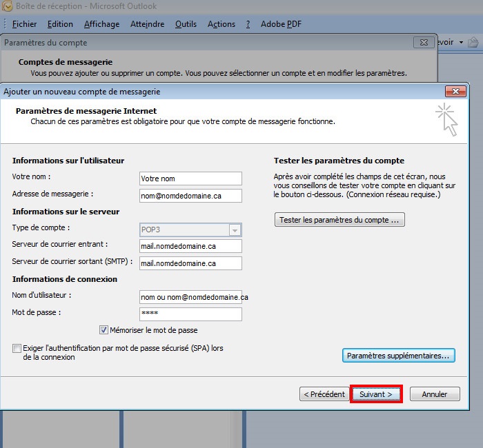This screenshot has height=448, width=483.
Task: Open the Outils menu
Action: (186, 24)
